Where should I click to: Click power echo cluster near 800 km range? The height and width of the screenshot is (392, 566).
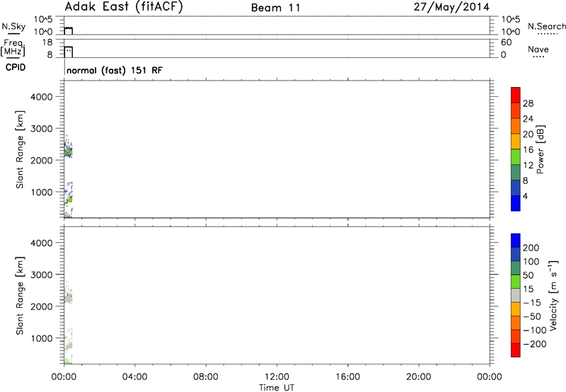coord(69,199)
